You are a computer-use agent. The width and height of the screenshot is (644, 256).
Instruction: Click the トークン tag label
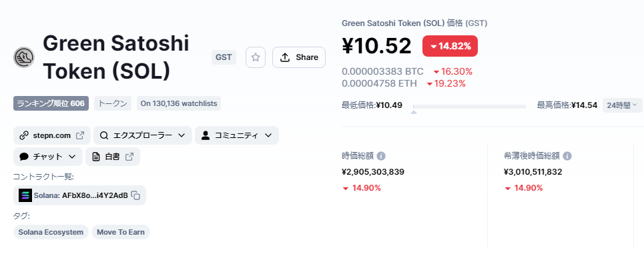[x=113, y=103]
